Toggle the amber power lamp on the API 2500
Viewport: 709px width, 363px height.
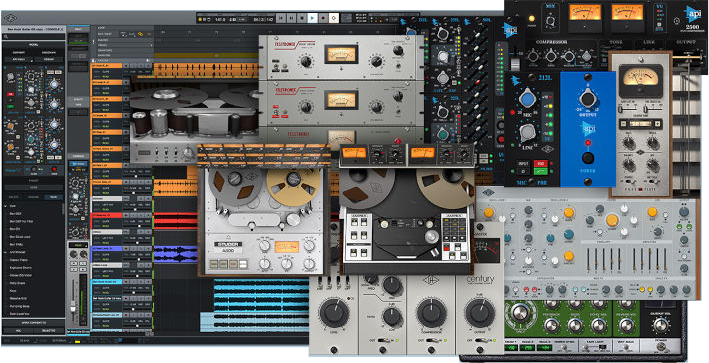coord(531,19)
